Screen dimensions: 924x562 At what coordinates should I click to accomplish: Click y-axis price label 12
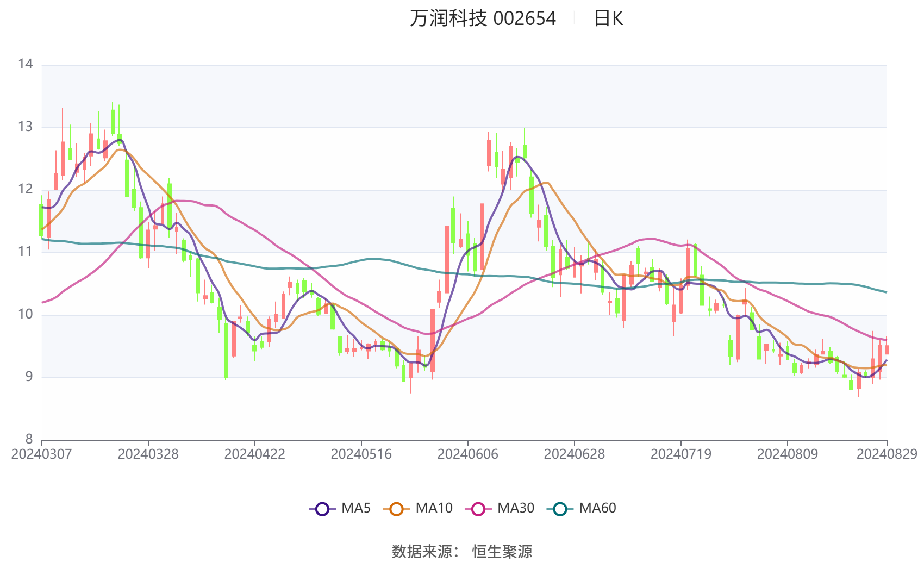click(x=26, y=190)
